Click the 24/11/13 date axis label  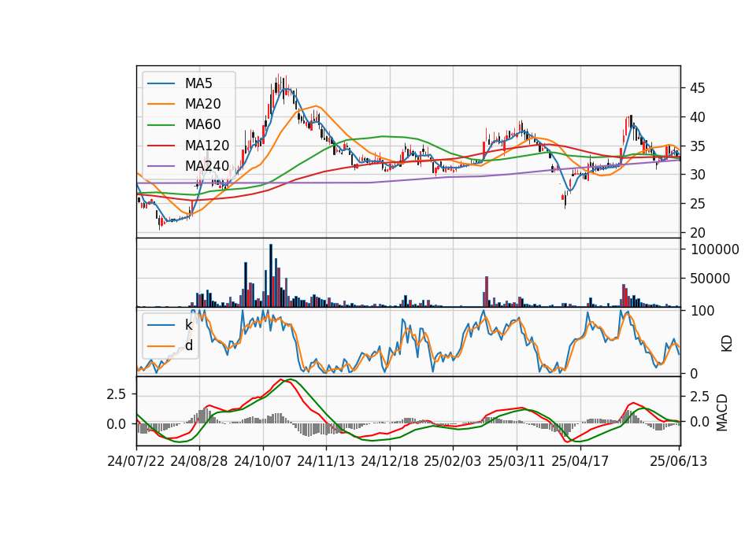click(x=326, y=461)
